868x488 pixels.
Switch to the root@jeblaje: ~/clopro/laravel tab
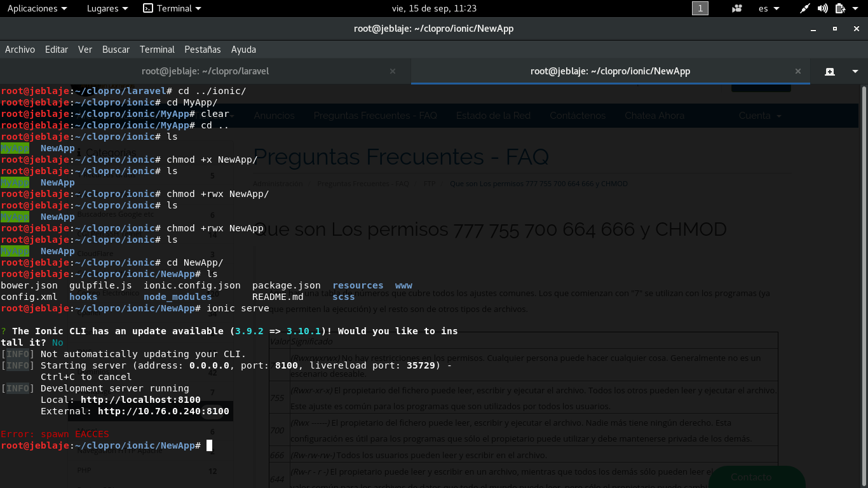click(x=205, y=71)
